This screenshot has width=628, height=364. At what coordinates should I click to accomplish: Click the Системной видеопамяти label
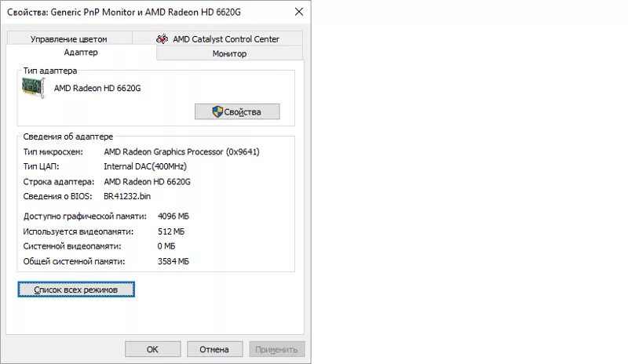72,246
